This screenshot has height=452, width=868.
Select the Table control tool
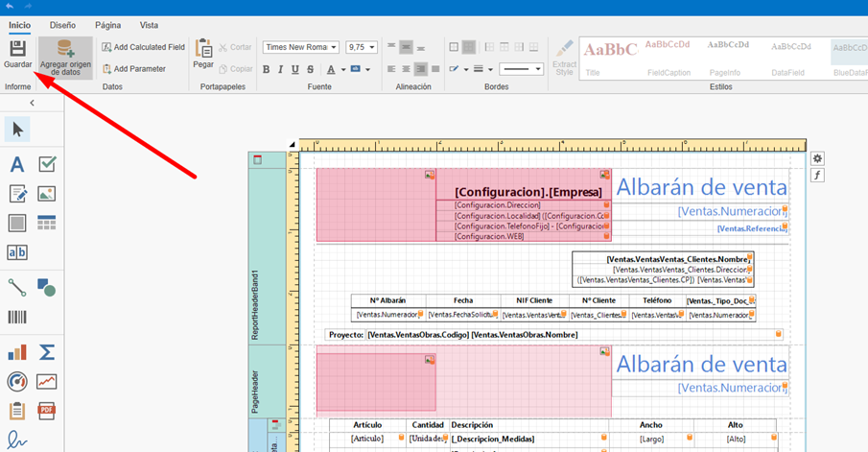coord(46,223)
